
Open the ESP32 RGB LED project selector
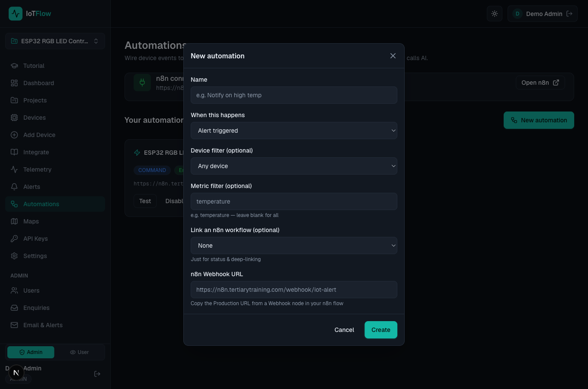(x=55, y=41)
